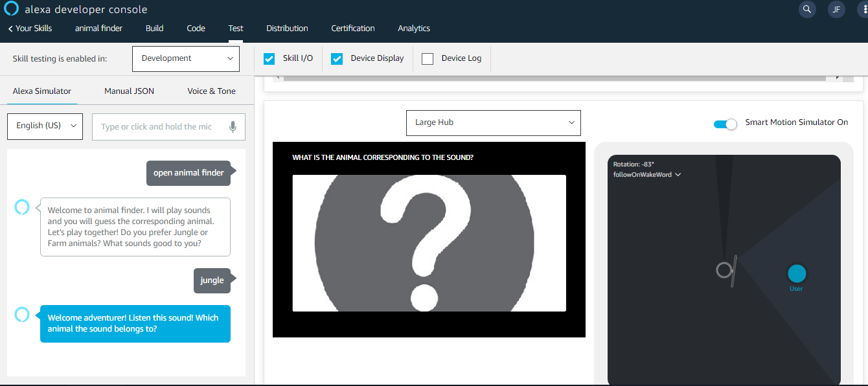The width and height of the screenshot is (868, 386).
Task: Click the scrollbar right arrow
Action: coord(838,78)
